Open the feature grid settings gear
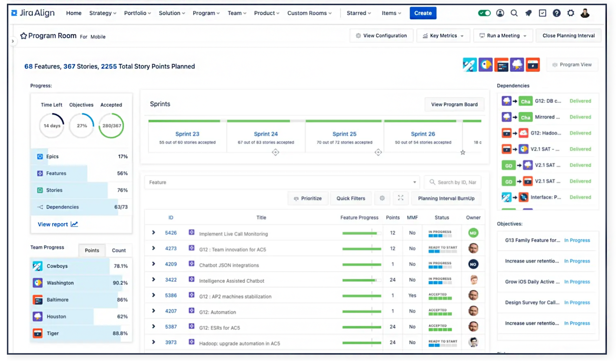The image size is (616, 364). (x=382, y=198)
